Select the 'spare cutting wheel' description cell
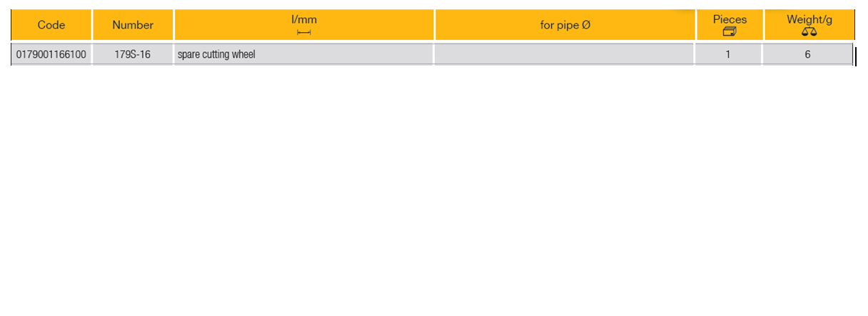Image resolution: width=868 pixels, height=316 pixels. (303, 54)
